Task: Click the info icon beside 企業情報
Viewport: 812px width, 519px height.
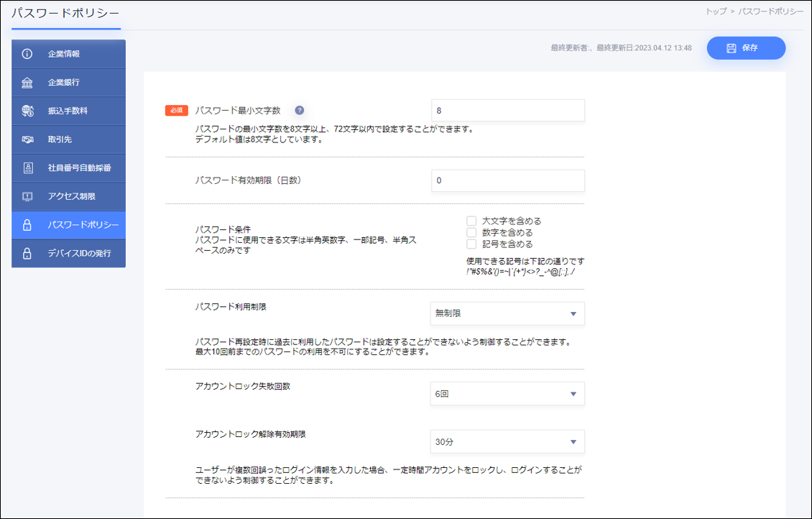Action: (27, 54)
